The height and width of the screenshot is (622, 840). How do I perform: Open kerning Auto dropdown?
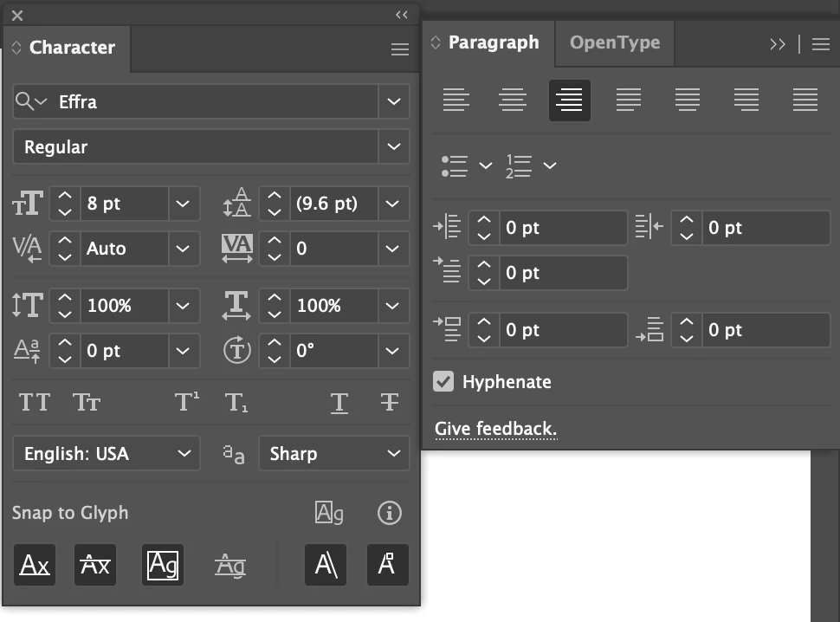click(x=184, y=249)
